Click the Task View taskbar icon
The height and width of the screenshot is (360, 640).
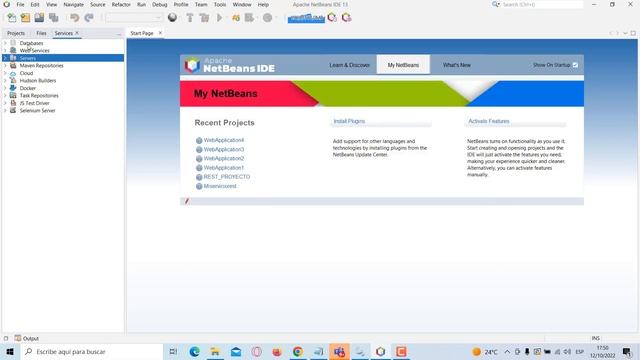tap(173, 351)
